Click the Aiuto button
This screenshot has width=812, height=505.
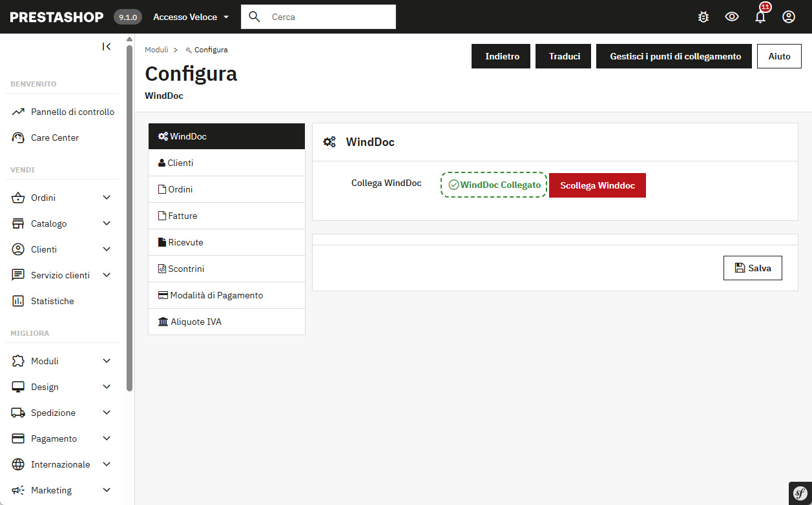pos(779,56)
